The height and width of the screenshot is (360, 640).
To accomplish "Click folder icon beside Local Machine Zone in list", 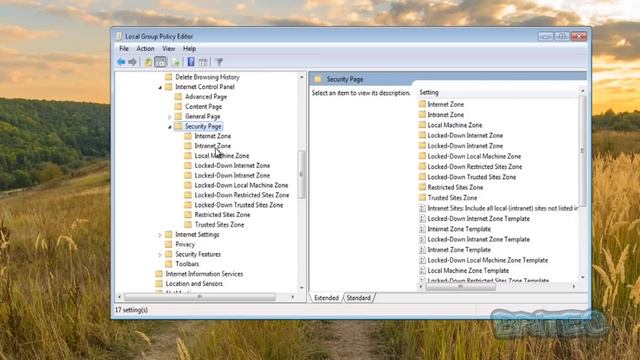I will (422, 125).
